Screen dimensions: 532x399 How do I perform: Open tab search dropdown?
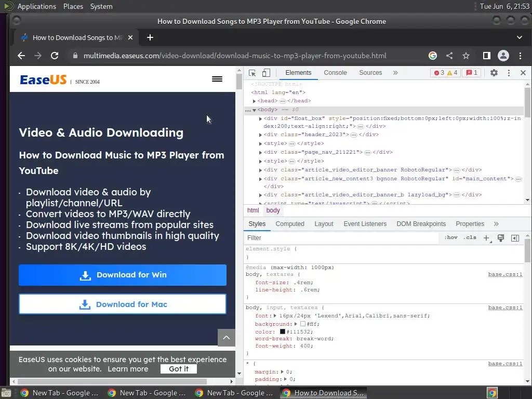[520, 37]
